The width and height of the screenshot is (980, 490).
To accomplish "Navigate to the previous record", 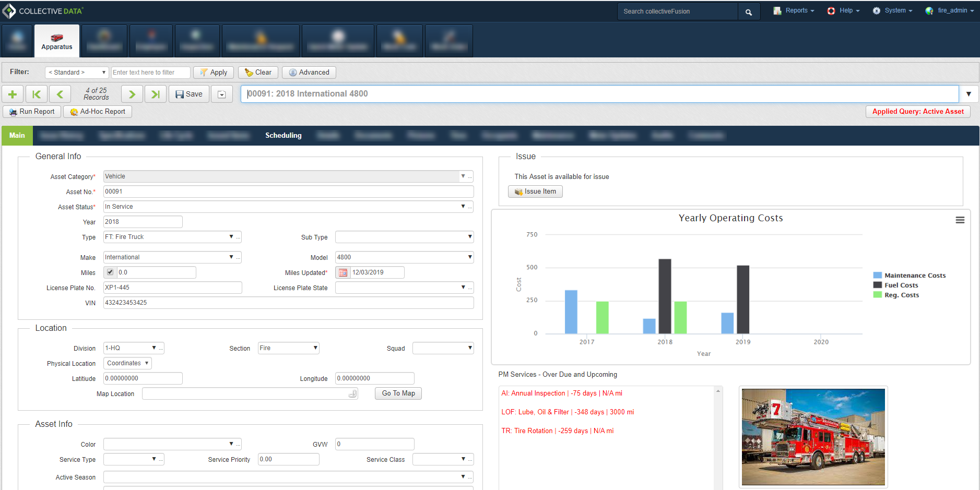I will 60,94.
